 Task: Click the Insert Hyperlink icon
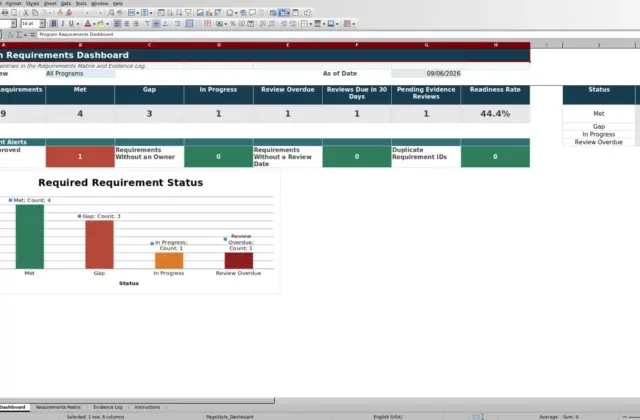(x=243, y=13)
